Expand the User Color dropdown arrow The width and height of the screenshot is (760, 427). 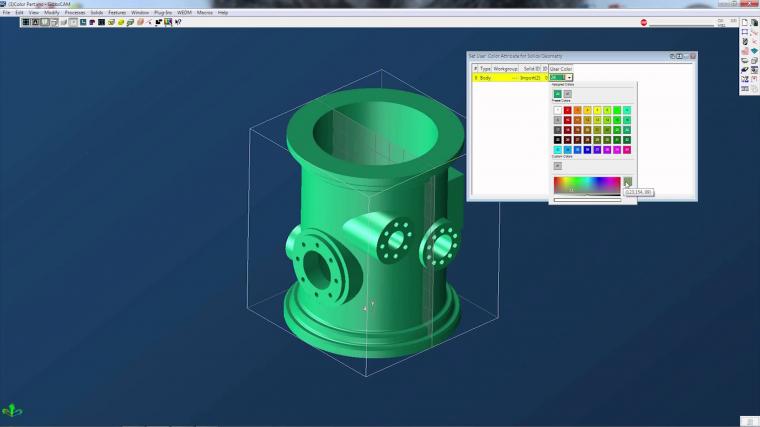click(x=569, y=78)
